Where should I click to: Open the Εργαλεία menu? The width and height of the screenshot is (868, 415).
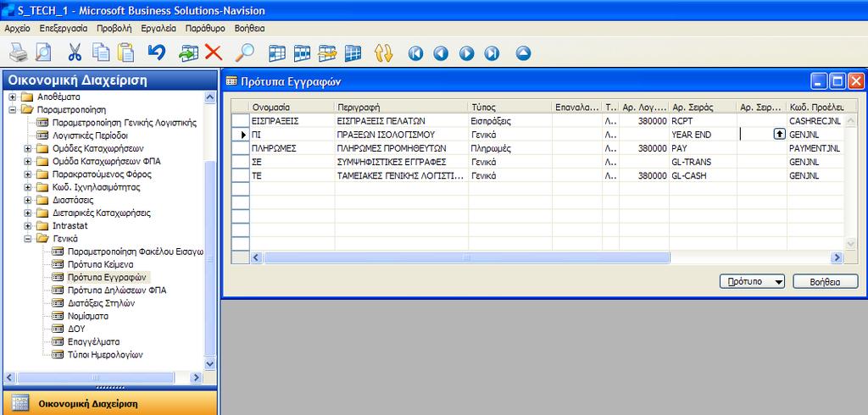(159, 28)
